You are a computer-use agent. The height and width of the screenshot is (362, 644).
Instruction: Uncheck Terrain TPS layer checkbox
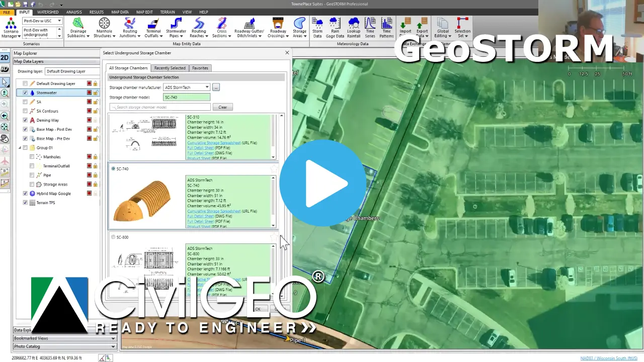(x=25, y=203)
